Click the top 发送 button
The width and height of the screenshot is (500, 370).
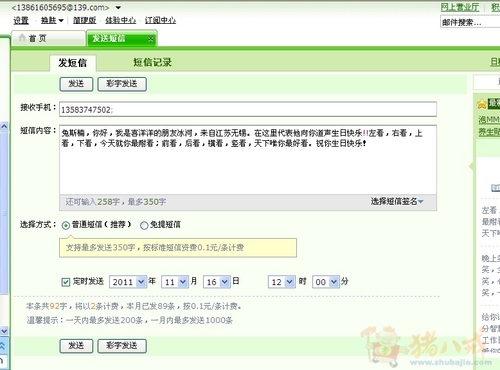click(x=76, y=84)
